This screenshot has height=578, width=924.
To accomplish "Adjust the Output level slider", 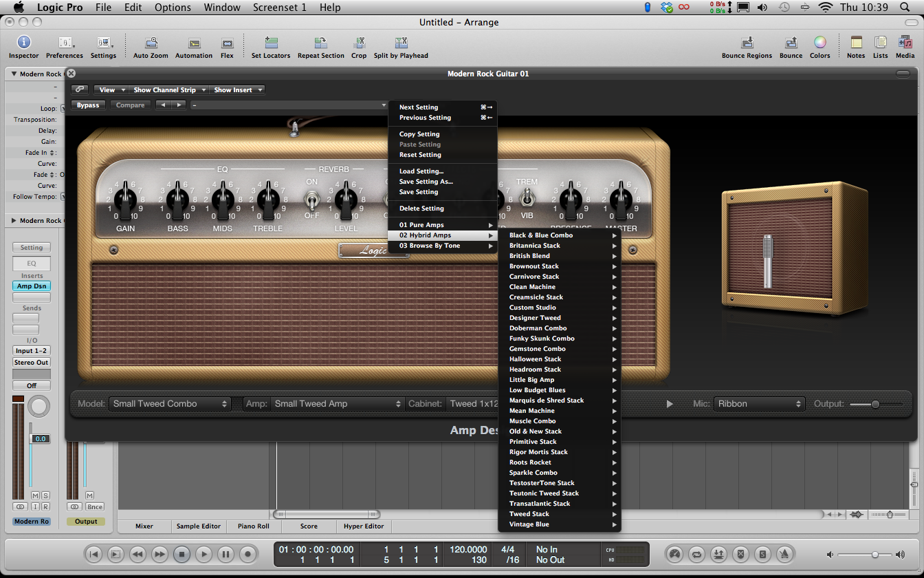I will point(875,404).
